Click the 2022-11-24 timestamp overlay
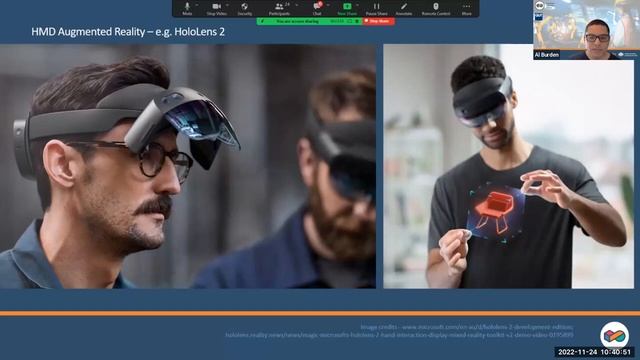The image size is (640, 360). [594, 352]
